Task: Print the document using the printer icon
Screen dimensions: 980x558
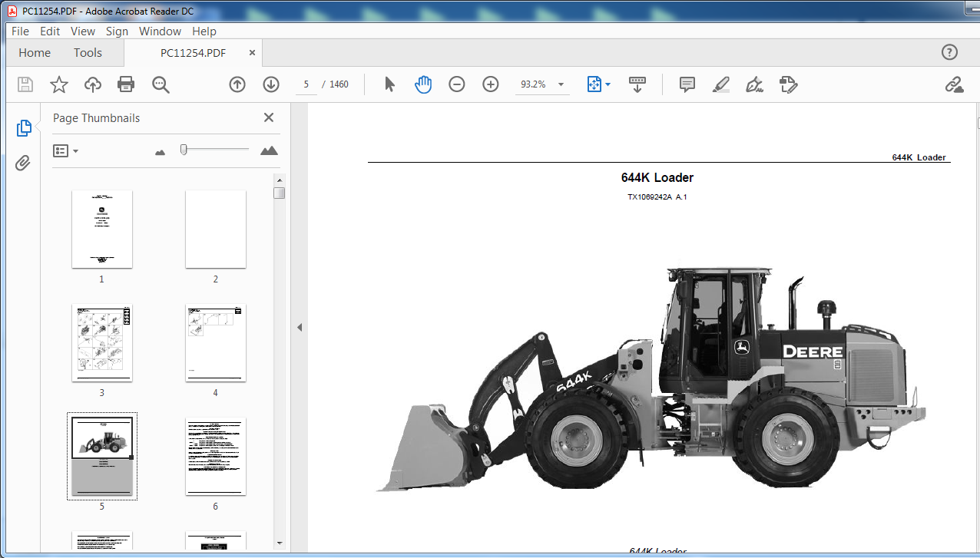Action: click(x=126, y=84)
